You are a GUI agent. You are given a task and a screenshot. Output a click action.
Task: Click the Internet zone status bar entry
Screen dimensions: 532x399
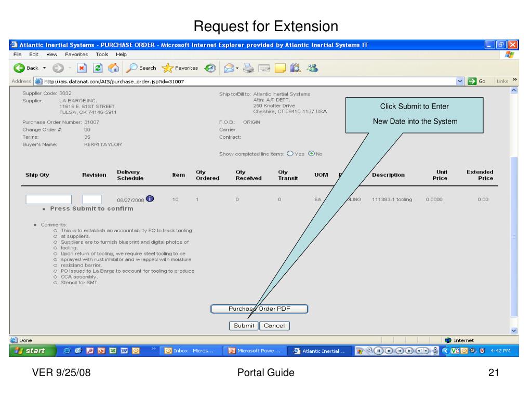point(460,340)
